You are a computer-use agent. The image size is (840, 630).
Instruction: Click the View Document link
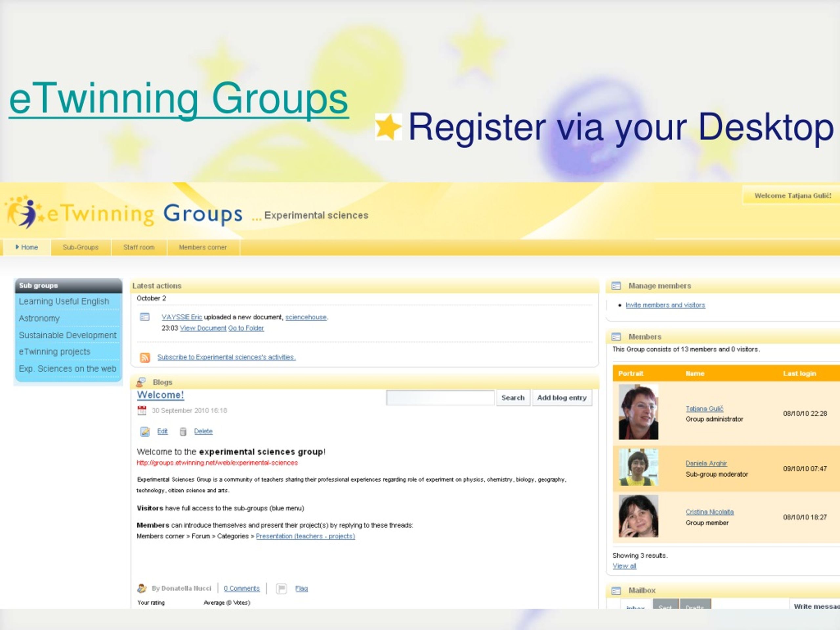pyautogui.click(x=203, y=328)
